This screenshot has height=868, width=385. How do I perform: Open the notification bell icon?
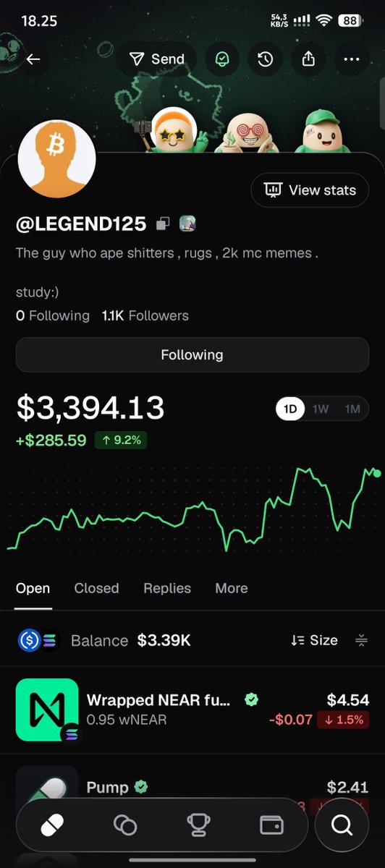click(x=222, y=59)
